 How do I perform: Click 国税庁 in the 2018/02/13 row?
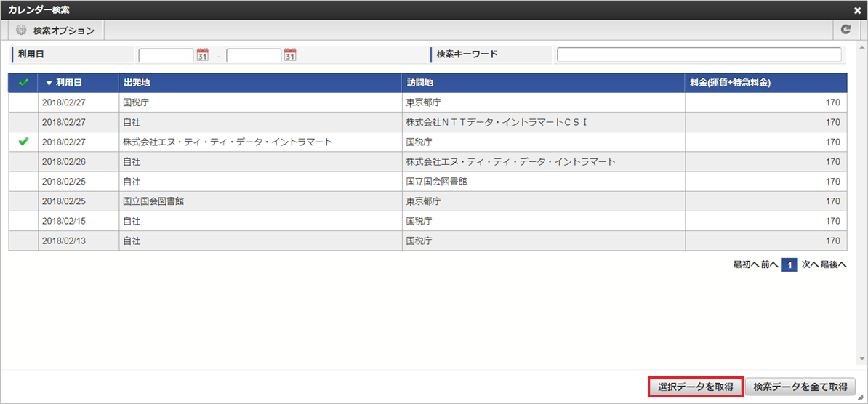pos(419,241)
